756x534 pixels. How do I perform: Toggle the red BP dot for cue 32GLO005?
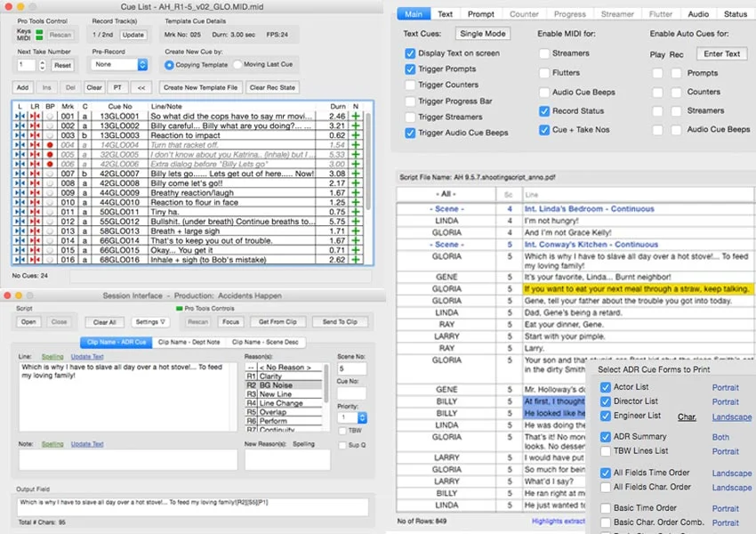pyautogui.click(x=50, y=154)
